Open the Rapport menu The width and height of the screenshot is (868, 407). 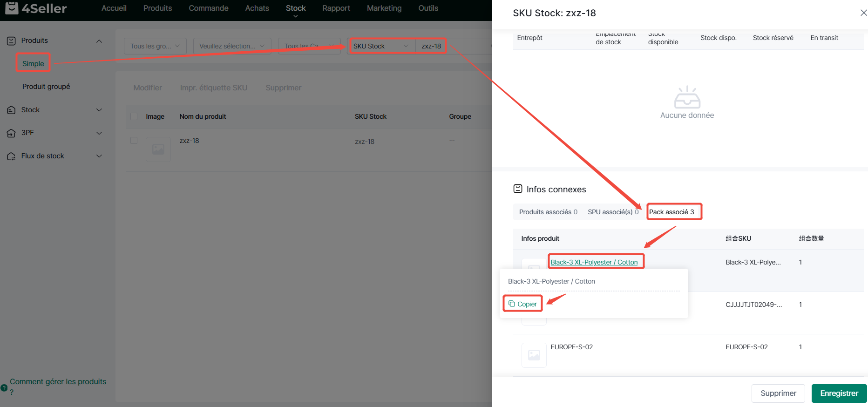[x=336, y=8]
